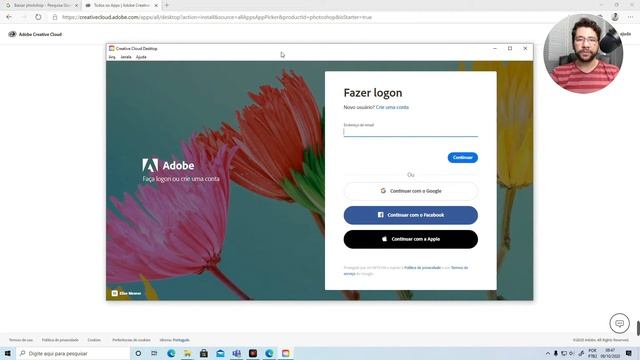
Task: Click the browser address bar URL
Action: click(x=217, y=17)
